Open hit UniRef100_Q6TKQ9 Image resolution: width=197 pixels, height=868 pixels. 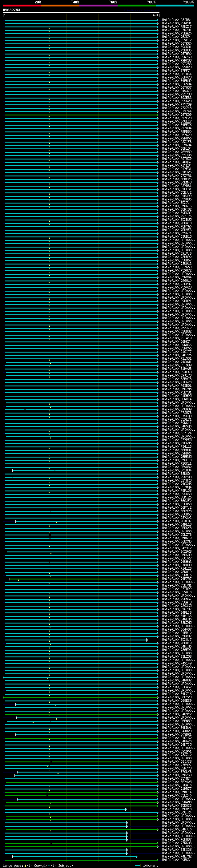176,115
